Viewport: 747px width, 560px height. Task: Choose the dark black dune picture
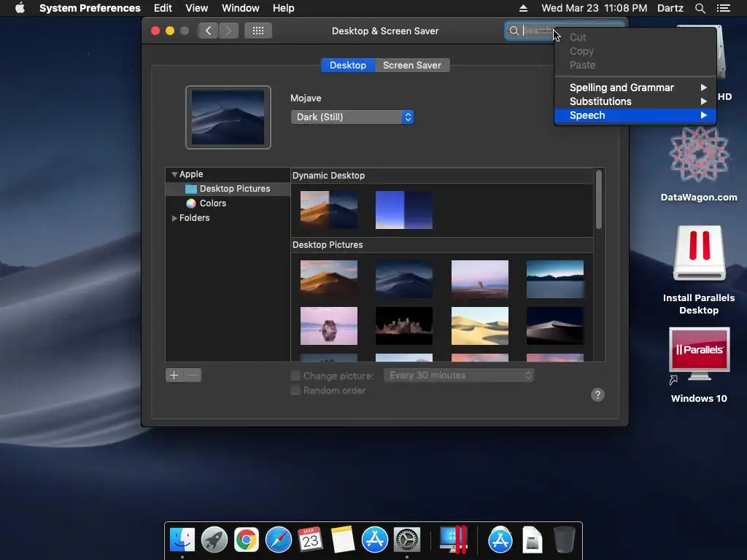click(555, 326)
